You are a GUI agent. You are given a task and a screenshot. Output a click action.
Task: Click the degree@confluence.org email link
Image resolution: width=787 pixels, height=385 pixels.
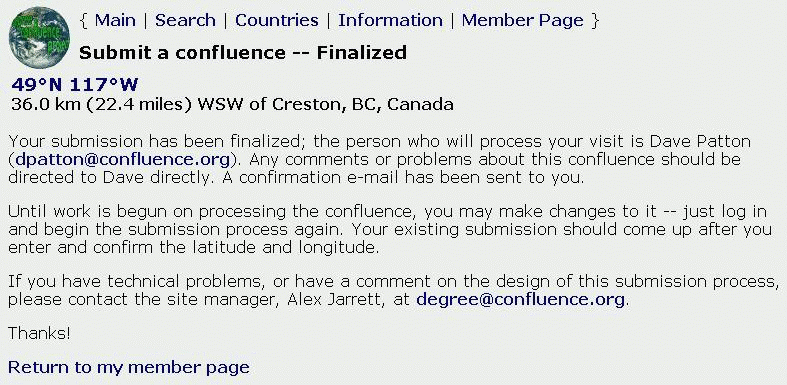tap(520, 300)
